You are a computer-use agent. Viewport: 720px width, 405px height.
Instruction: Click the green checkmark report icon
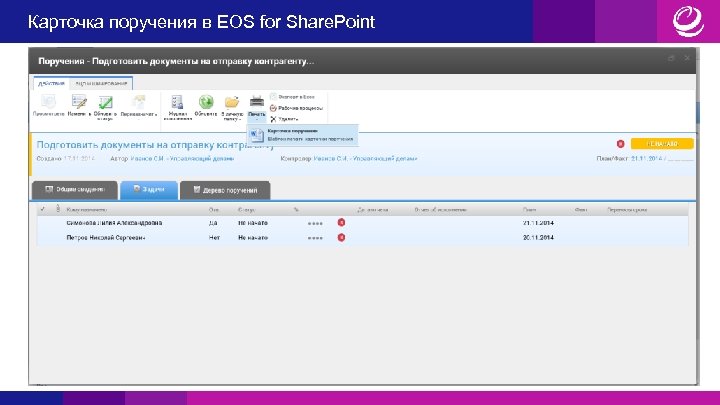click(x=106, y=102)
